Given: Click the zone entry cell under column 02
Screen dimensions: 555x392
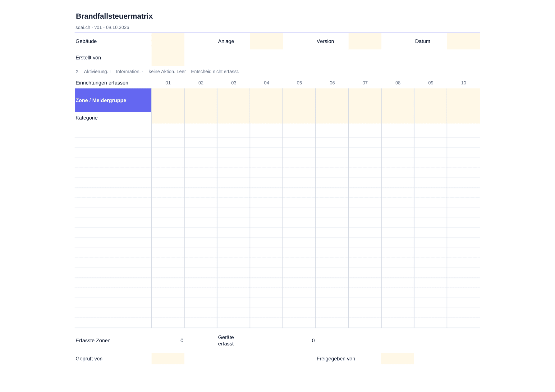Looking at the screenshot, I should (x=201, y=100).
